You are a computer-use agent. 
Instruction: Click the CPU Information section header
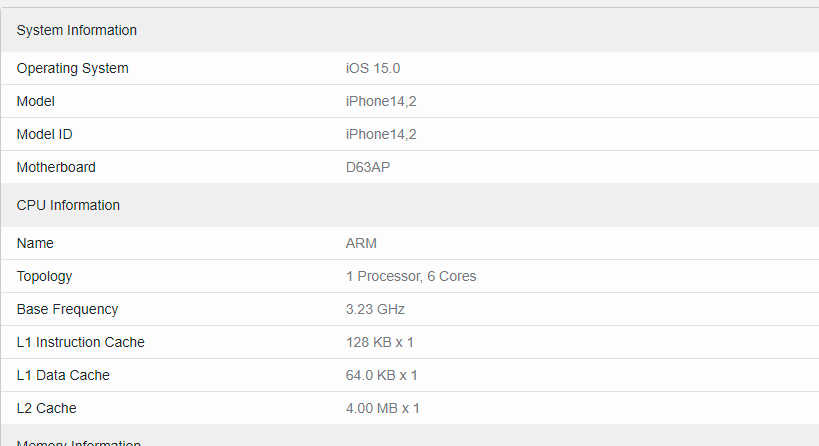coord(68,205)
